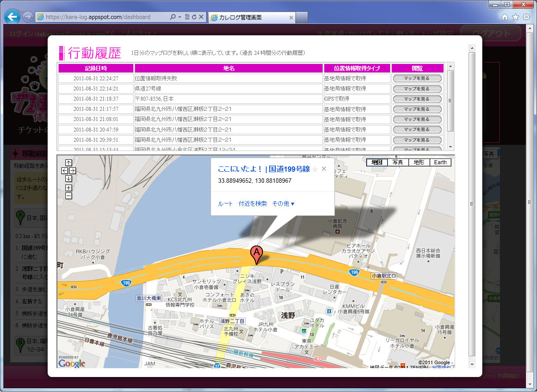Click the red A location marker
Image resolution: width=537 pixels, height=392 pixels.
256,254
